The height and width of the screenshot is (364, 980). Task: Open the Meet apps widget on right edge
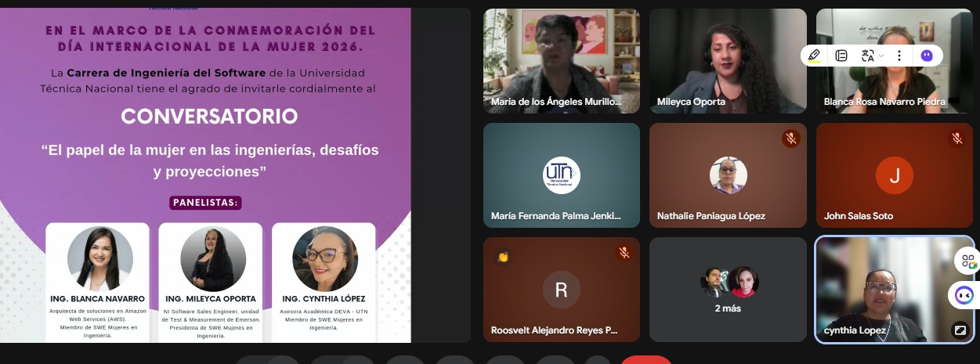[968, 261]
